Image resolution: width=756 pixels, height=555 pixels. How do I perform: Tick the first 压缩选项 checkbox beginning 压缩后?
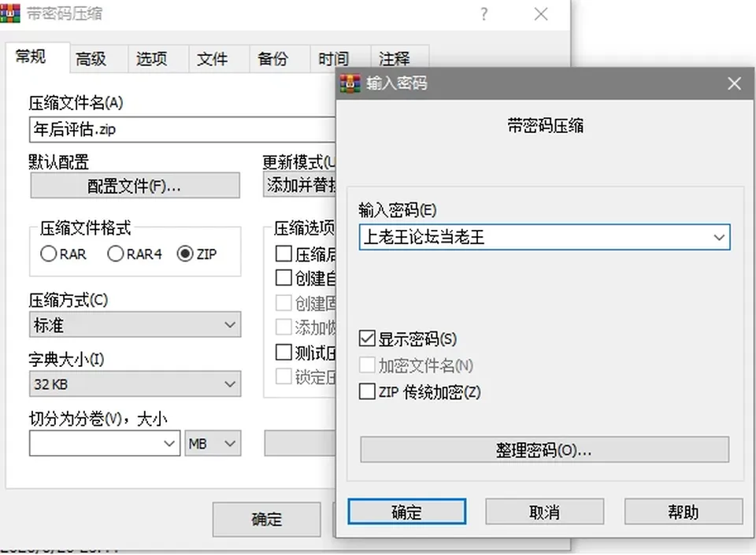coord(283,253)
